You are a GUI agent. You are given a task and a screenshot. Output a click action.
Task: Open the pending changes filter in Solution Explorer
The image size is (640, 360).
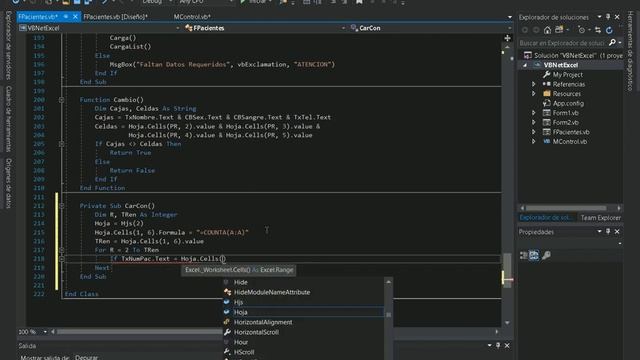pyautogui.click(x=582, y=30)
